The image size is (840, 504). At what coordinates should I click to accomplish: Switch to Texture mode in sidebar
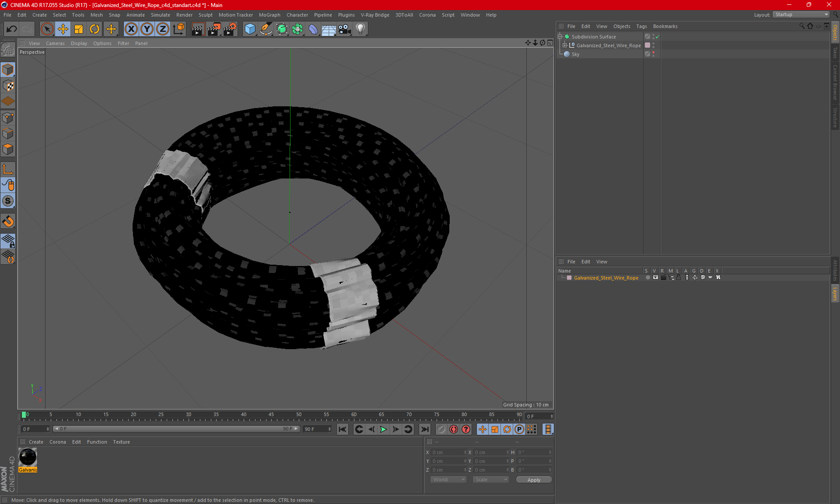[x=8, y=86]
